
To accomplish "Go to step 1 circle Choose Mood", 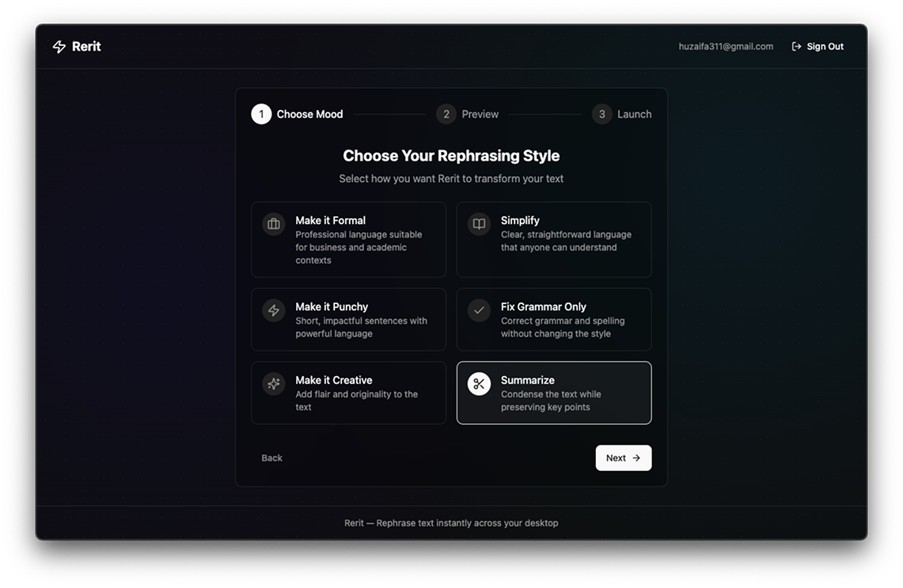I will [261, 114].
